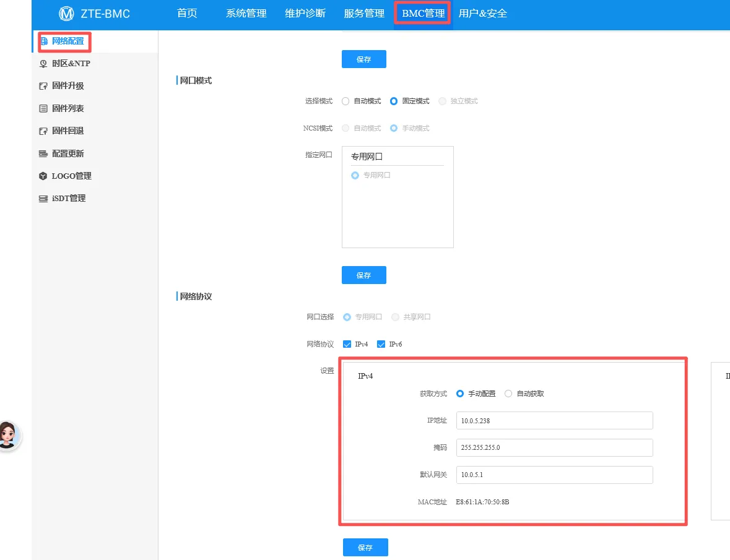The image size is (730, 560).
Task: Toggle the IPv4 protocol checkbox
Action: pyautogui.click(x=347, y=344)
